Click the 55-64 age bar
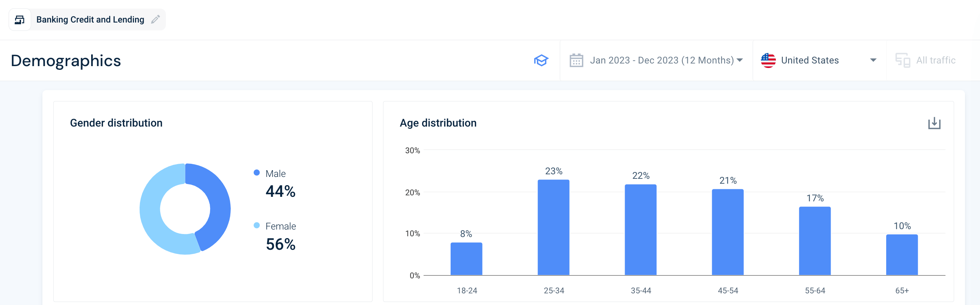 [815, 241]
